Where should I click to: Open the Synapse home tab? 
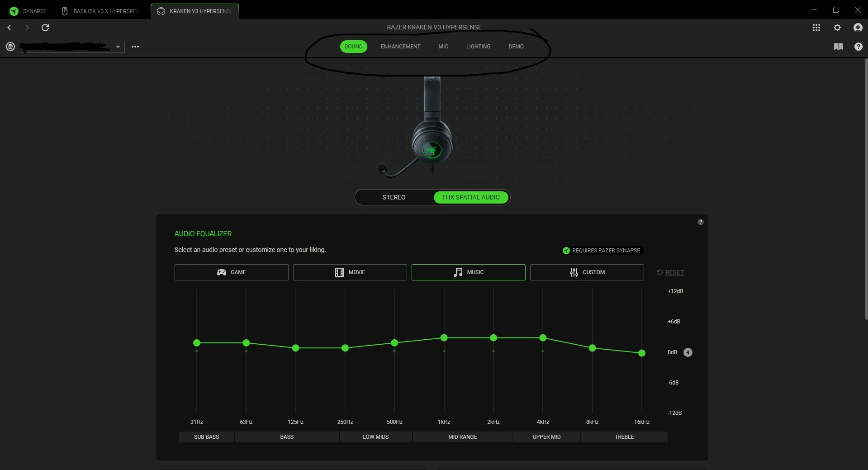[x=28, y=11]
